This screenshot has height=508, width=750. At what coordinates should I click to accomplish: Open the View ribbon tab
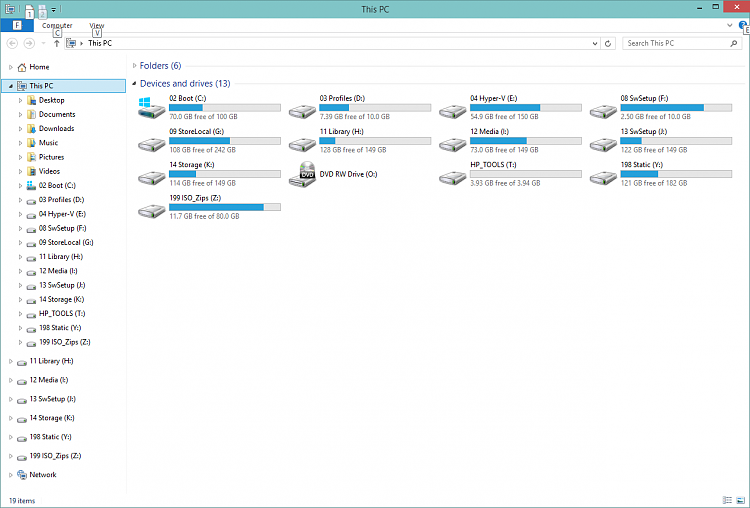point(96,25)
